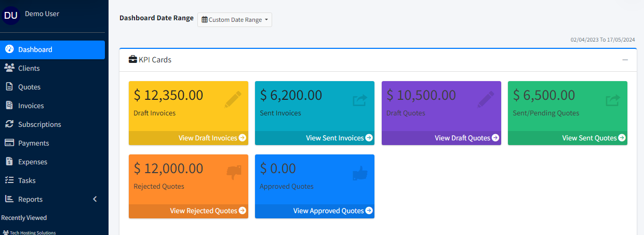644x235 pixels.
Task: Click the Dashboard speedometer icon in sidebar
Action: click(9, 49)
